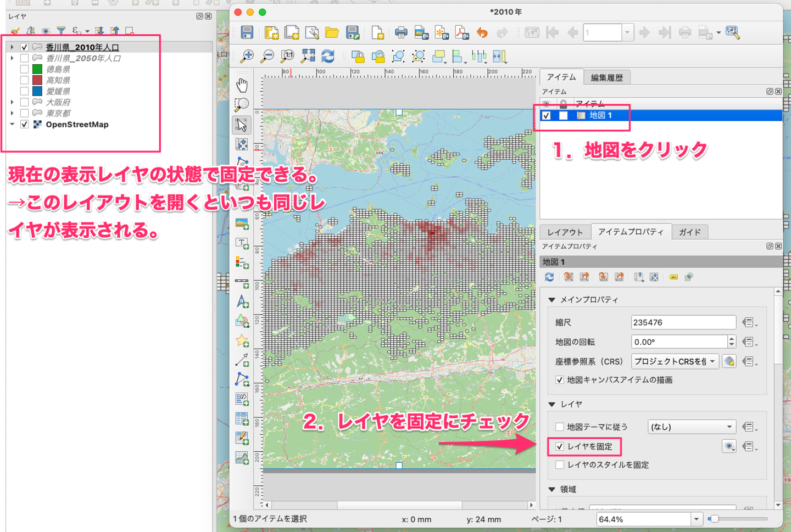Uncheck the レイヤを固定 checkbox
This screenshot has width=791, height=532.
(559, 446)
